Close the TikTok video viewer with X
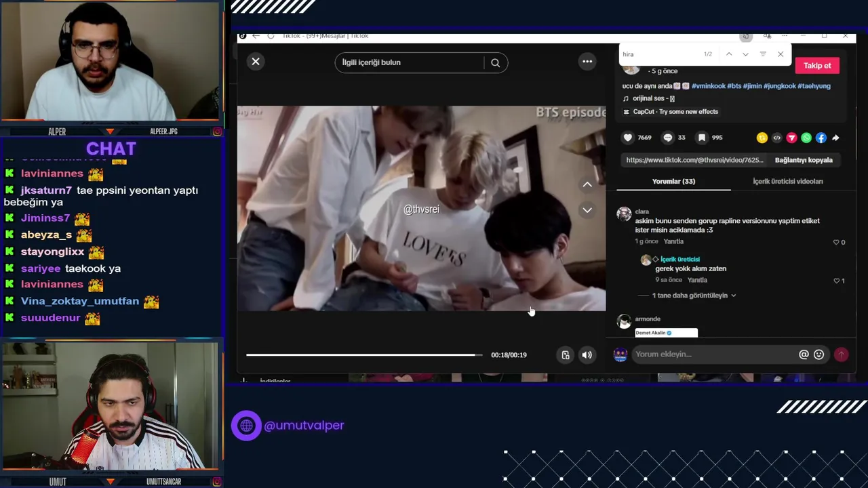The image size is (868, 488). pyautogui.click(x=256, y=62)
